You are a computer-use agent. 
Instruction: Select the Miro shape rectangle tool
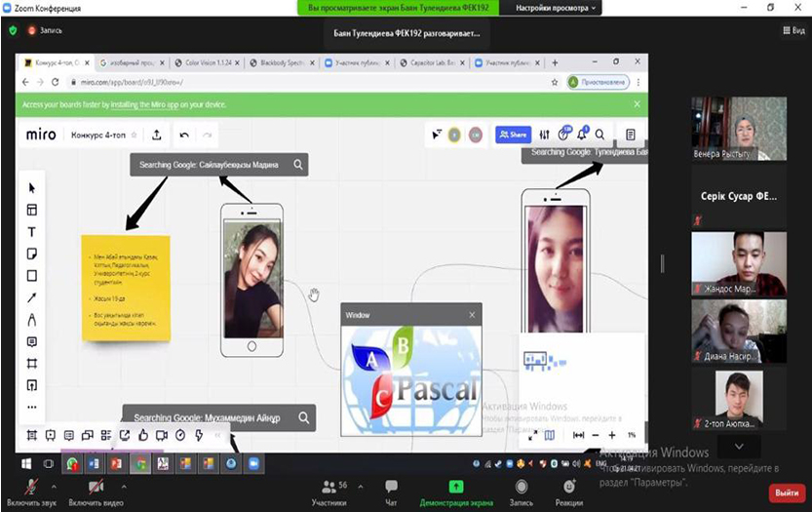click(x=31, y=275)
